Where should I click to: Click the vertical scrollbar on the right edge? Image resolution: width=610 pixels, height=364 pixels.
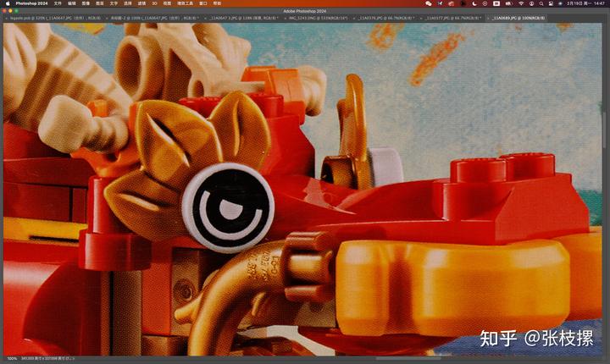click(x=603, y=130)
